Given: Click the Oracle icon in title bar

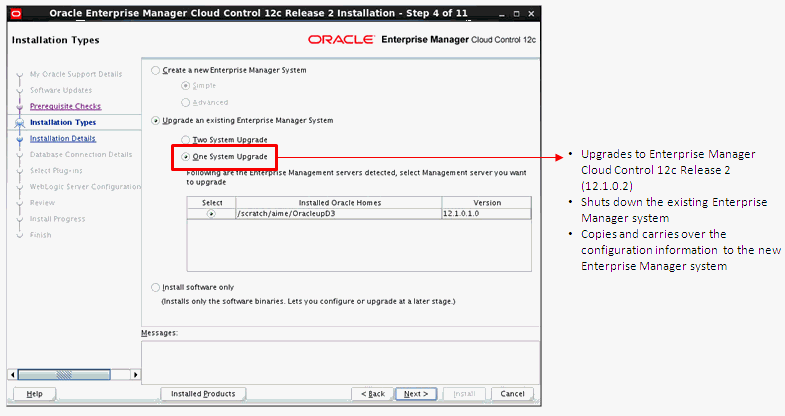Looking at the screenshot, I should pyautogui.click(x=16, y=14).
